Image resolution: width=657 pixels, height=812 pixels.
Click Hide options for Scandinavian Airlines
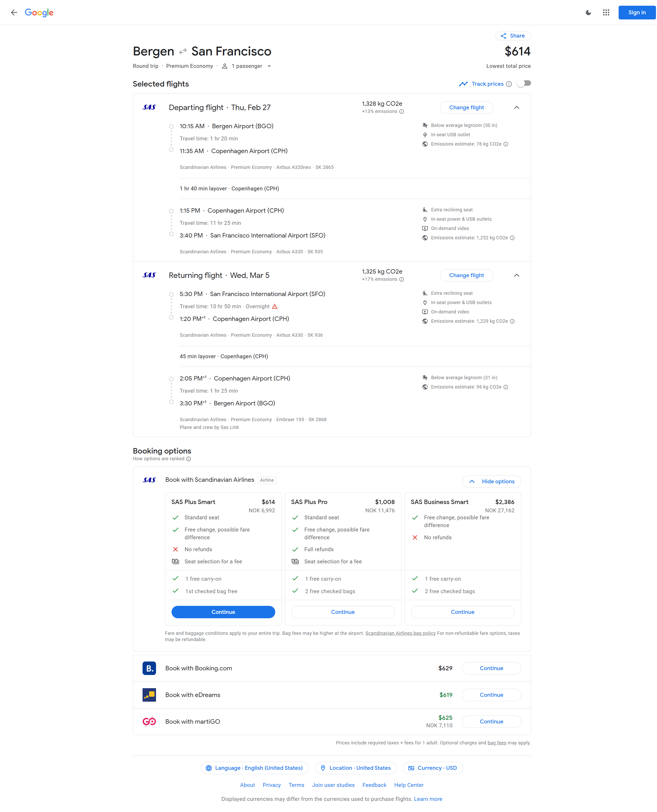[x=492, y=482]
